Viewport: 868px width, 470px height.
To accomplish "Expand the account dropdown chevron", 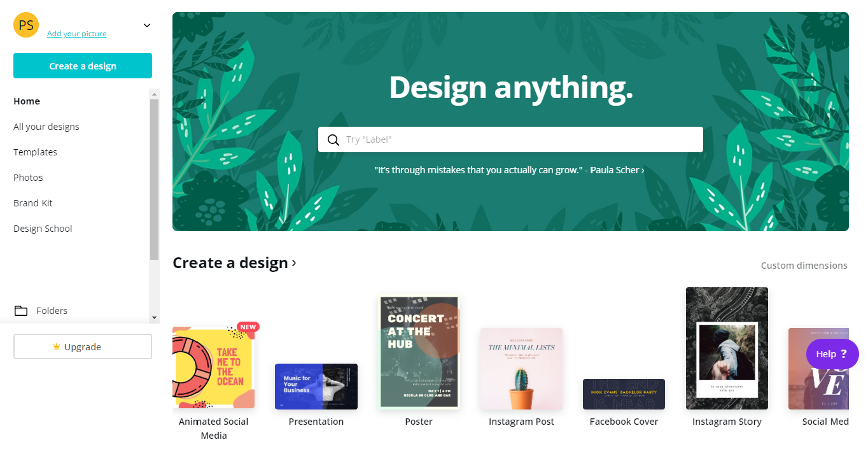I will pos(147,25).
